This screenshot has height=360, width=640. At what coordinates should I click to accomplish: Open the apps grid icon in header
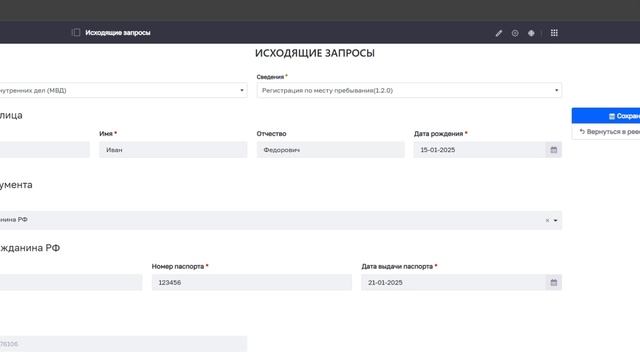tap(554, 33)
